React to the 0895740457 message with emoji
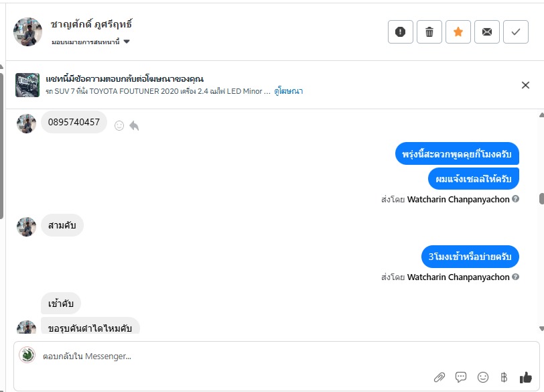544x392 pixels. pos(119,125)
